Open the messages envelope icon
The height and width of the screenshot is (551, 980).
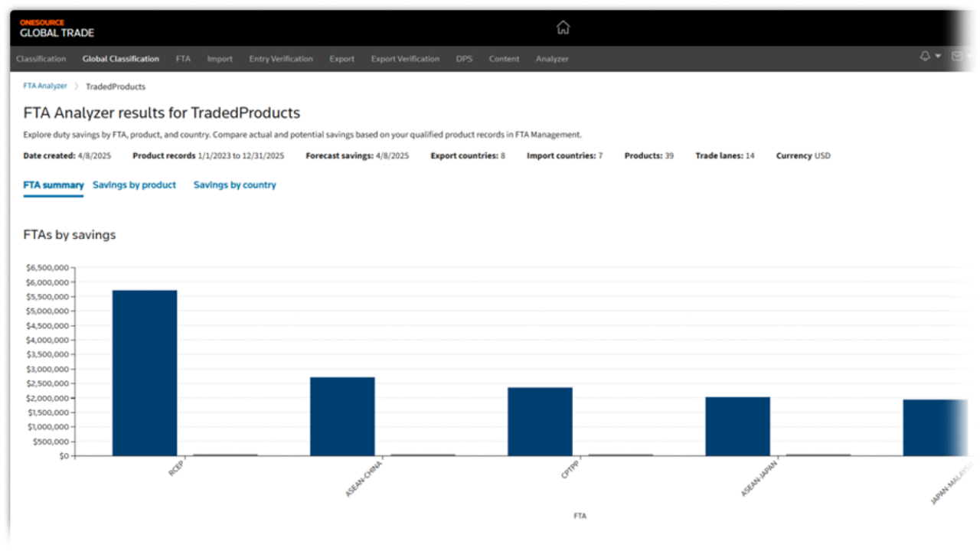(957, 56)
